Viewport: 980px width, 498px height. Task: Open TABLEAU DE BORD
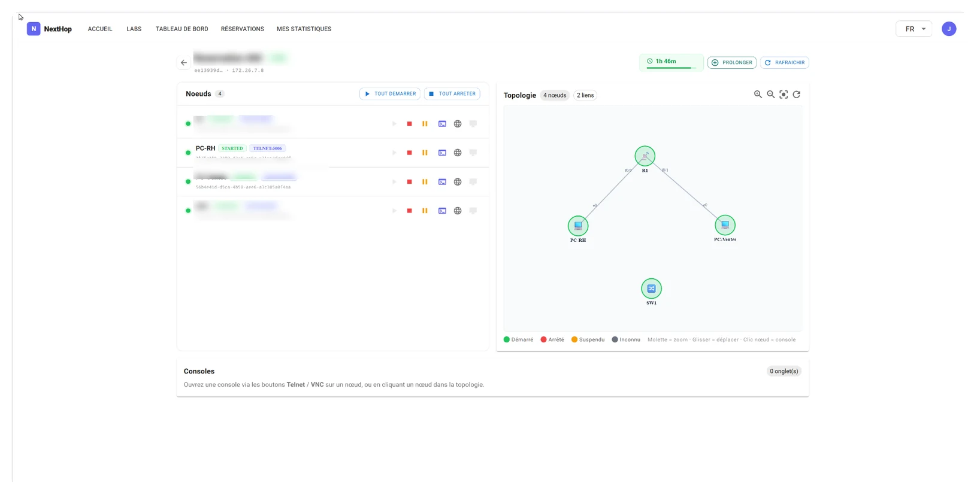[182, 29]
